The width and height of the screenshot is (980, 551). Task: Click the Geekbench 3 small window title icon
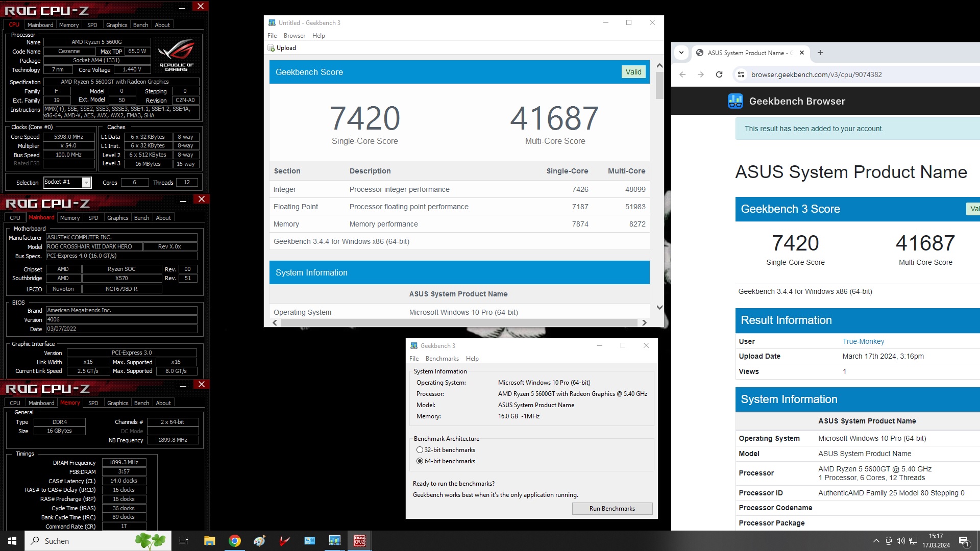[x=414, y=345]
